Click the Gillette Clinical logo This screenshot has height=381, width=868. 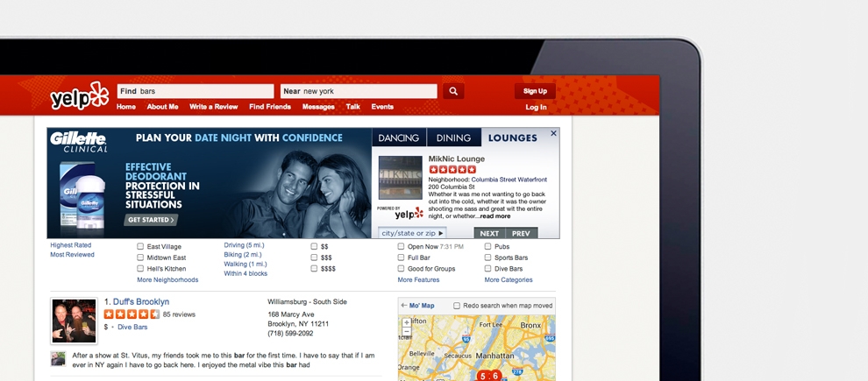point(78,142)
